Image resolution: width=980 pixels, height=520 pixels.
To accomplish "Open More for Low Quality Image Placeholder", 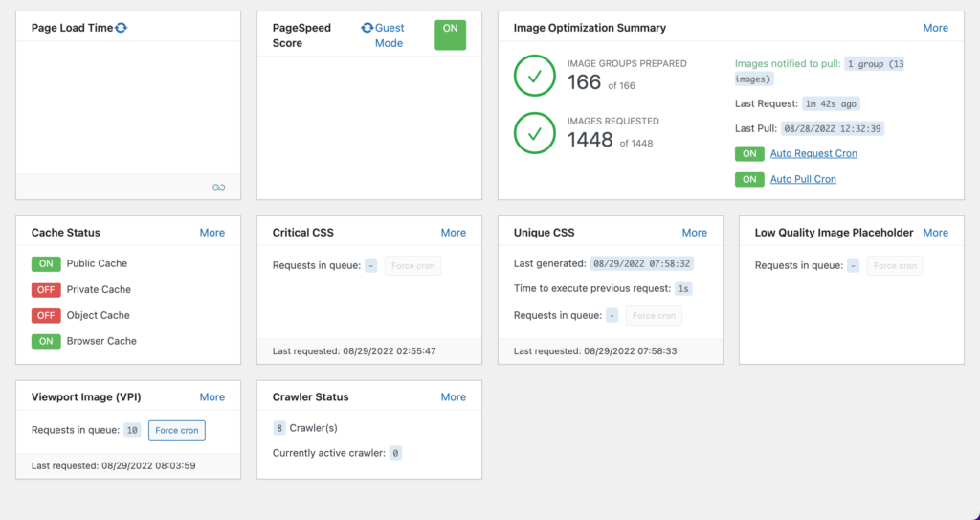I will pos(935,232).
